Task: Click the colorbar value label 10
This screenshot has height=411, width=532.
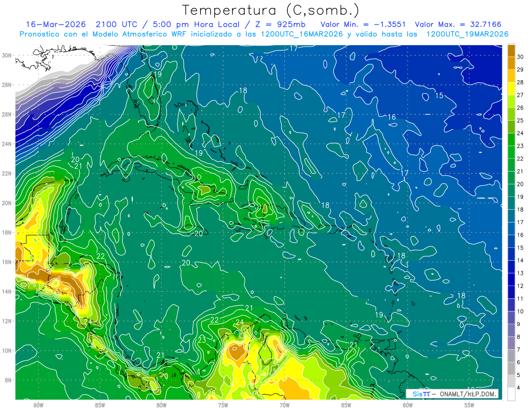Action: pyautogui.click(x=520, y=311)
